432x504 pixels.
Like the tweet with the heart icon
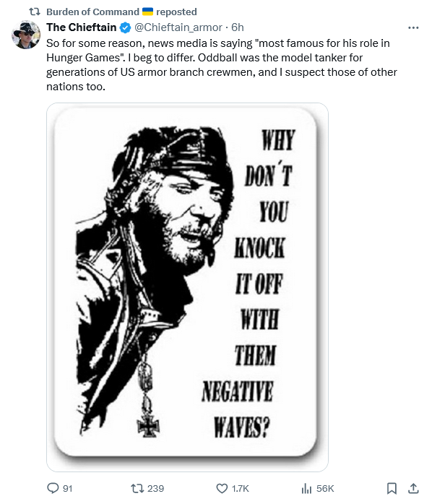point(222,489)
